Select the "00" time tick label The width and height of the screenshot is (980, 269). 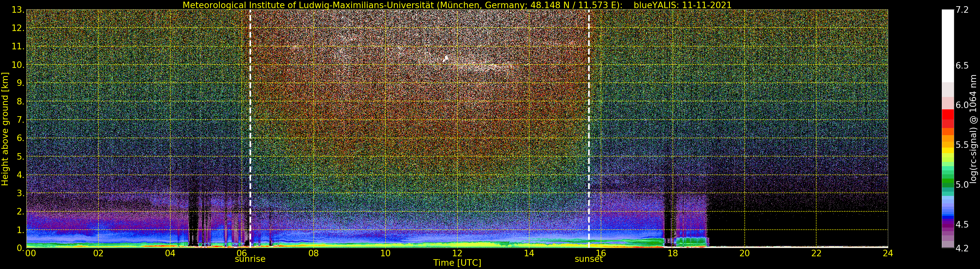click(30, 253)
